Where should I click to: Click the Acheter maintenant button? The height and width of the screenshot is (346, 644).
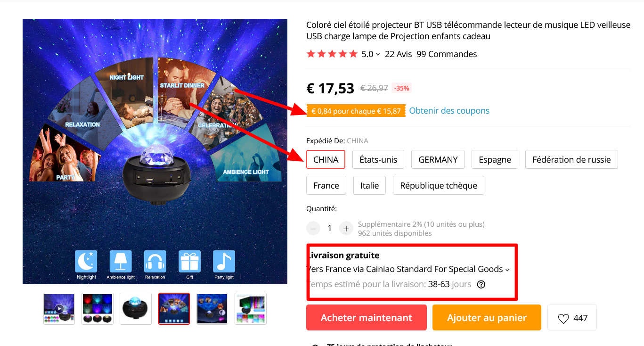367,318
